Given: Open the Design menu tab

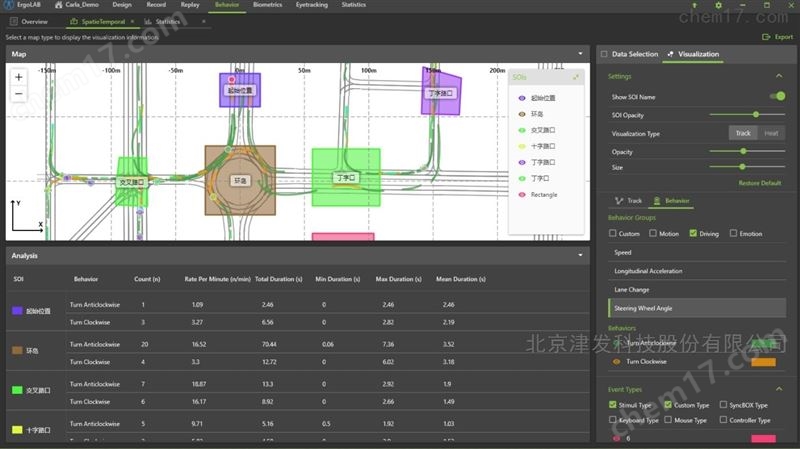Looking at the screenshot, I should pos(122,5).
